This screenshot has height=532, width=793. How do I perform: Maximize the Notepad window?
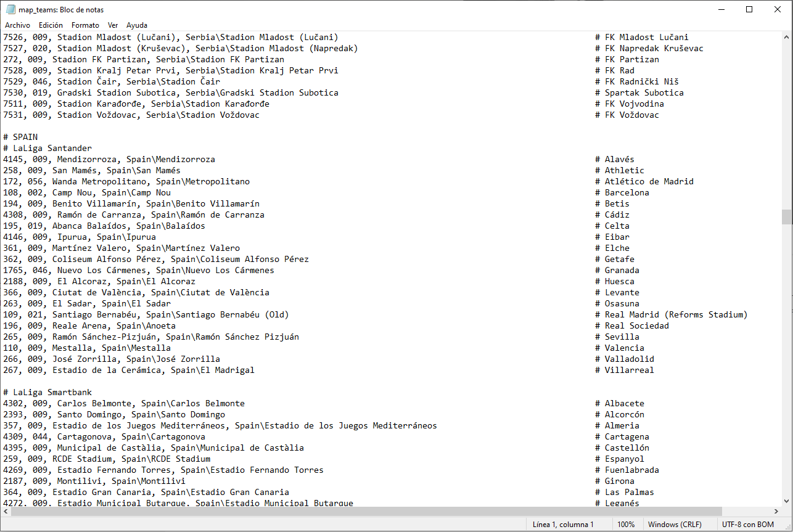click(749, 9)
